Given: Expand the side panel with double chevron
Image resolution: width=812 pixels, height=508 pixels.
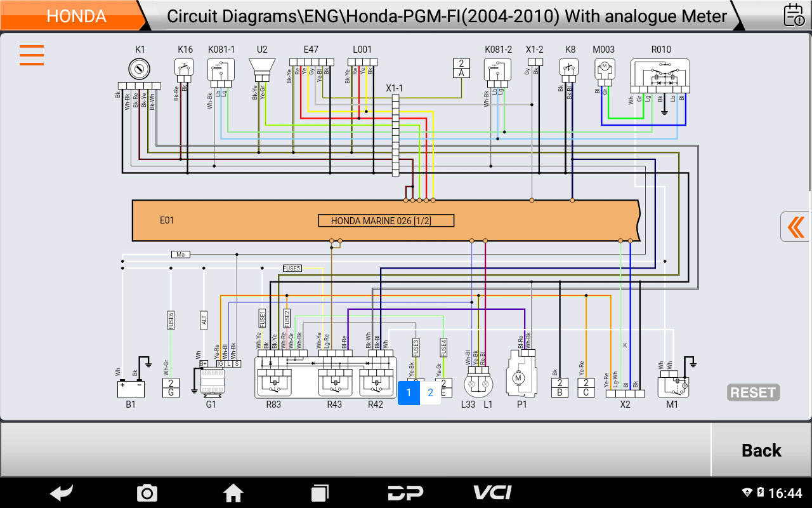Looking at the screenshot, I should click(x=796, y=227).
